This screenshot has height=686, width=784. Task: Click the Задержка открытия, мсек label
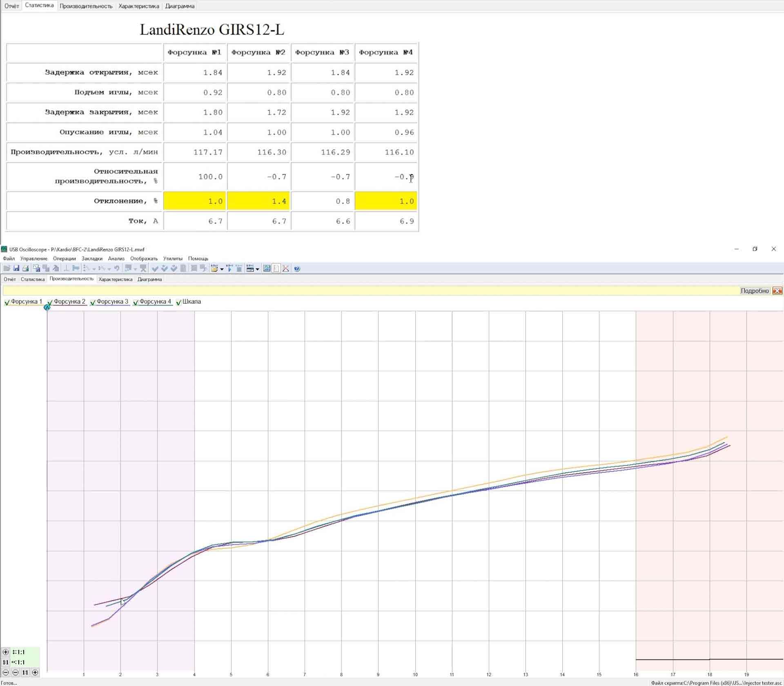coord(101,72)
